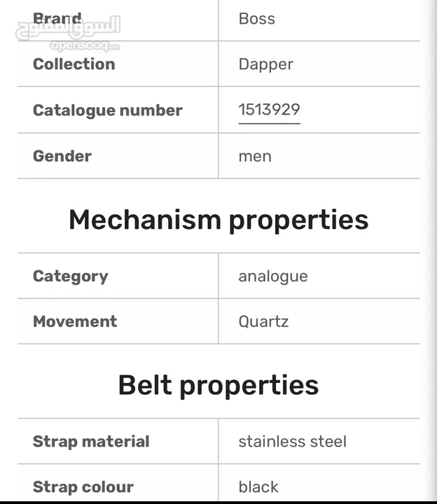This screenshot has height=504, width=437.
Task: Click the Gender label
Action: [x=62, y=156]
